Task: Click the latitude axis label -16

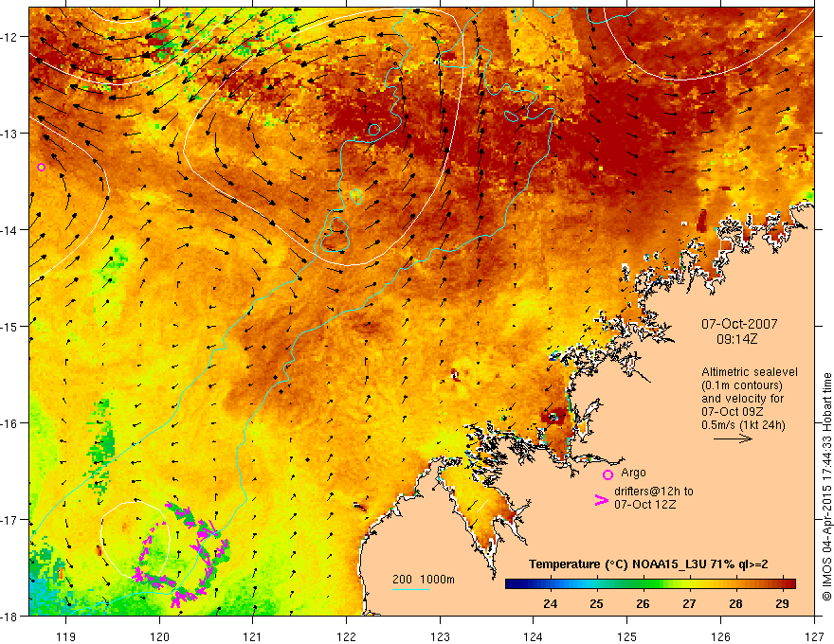Action: click(10, 423)
